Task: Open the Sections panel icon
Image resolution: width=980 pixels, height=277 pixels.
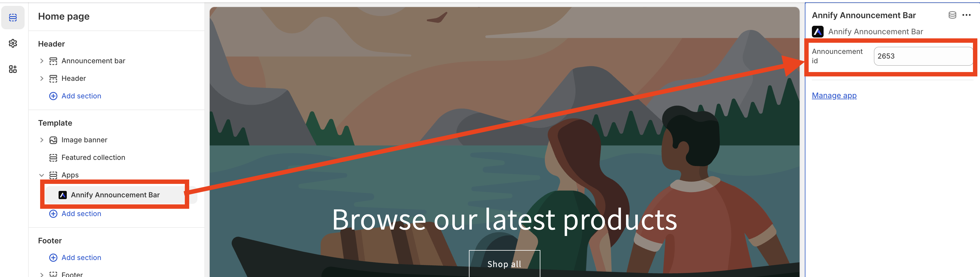Action: coord(13,18)
